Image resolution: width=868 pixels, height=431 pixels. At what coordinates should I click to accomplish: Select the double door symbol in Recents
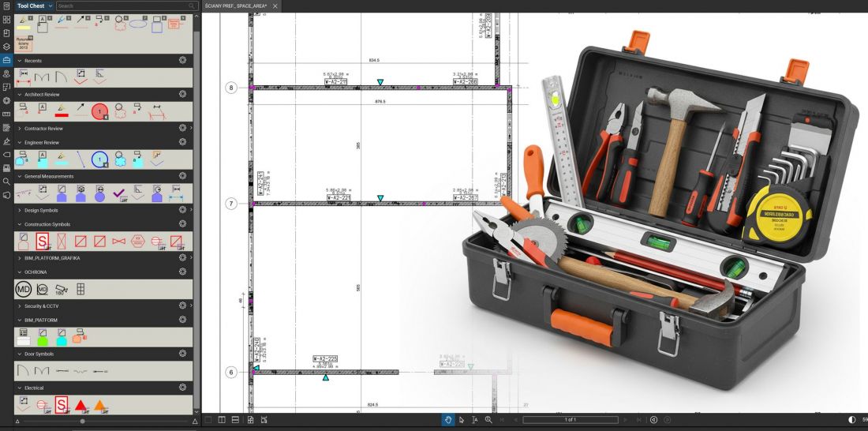tap(42, 77)
